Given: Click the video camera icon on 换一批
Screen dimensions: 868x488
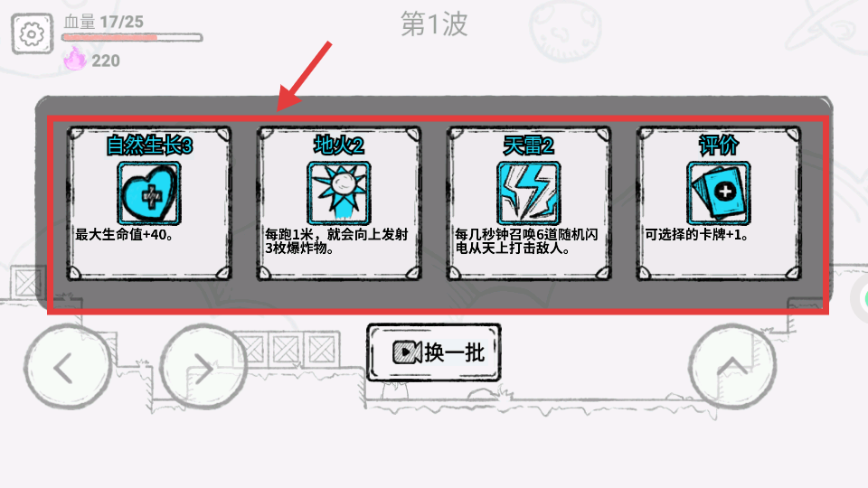Looking at the screenshot, I should (407, 352).
